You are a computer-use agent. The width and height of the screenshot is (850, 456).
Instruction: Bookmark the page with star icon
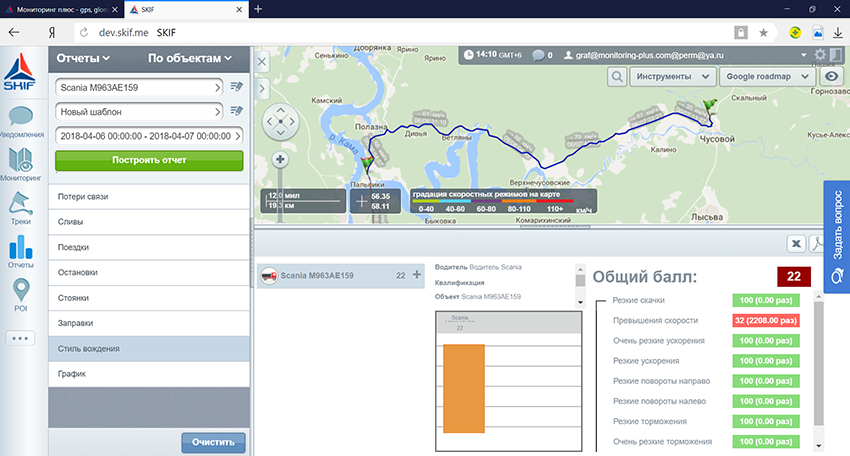coord(763,33)
